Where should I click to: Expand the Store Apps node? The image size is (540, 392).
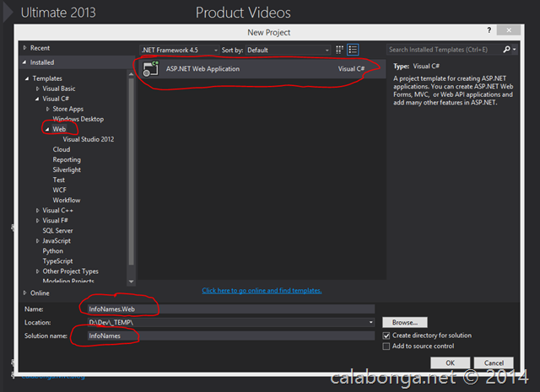(x=47, y=109)
